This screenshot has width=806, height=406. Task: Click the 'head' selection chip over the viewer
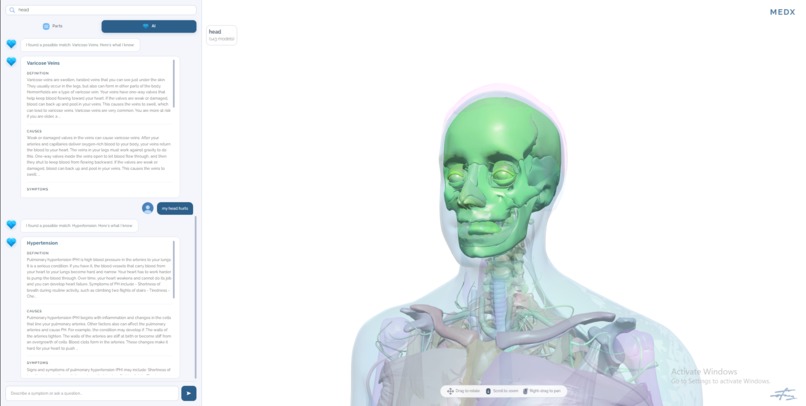click(x=222, y=35)
